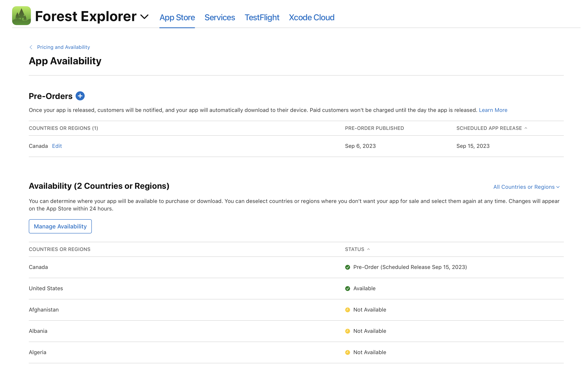Screen dimensions: 588x370
Task: Click United States green available checkmark icon
Action: (x=347, y=288)
